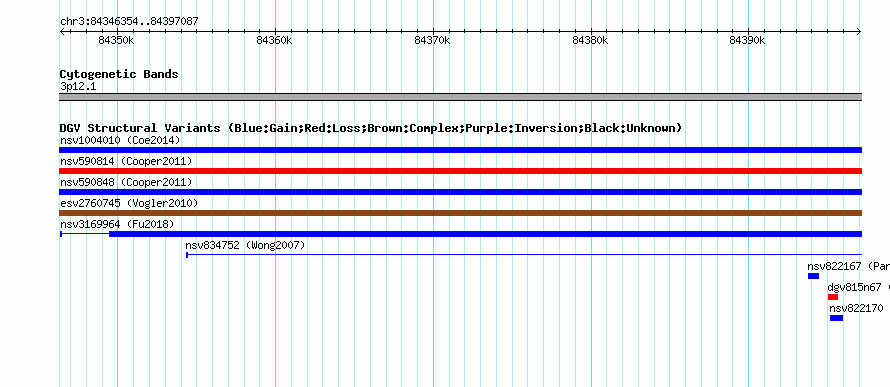Click the 84360k ruler label
890x387 pixels.
click(x=274, y=40)
